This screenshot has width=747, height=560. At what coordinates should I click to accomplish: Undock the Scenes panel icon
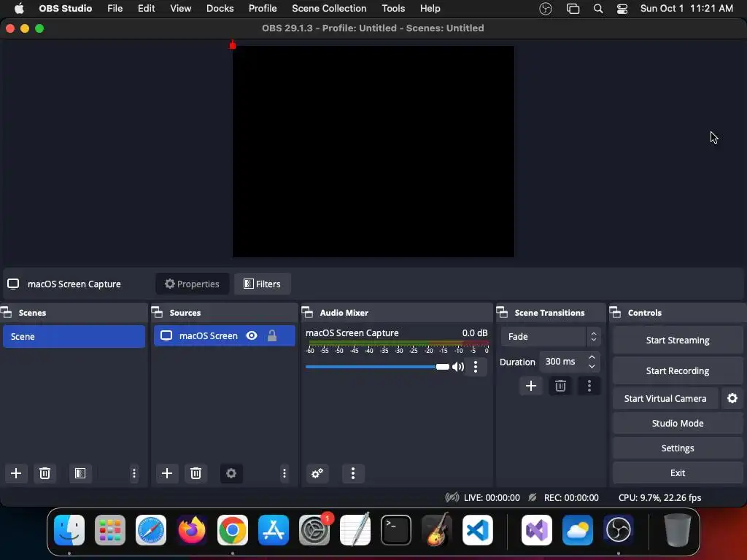pyautogui.click(x=6, y=312)
